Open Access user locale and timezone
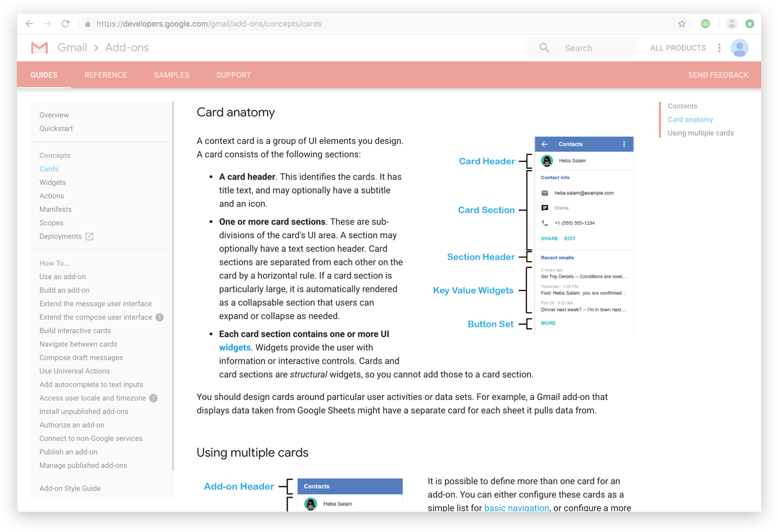This screenshot has height=532, width=778. (93, 398)
